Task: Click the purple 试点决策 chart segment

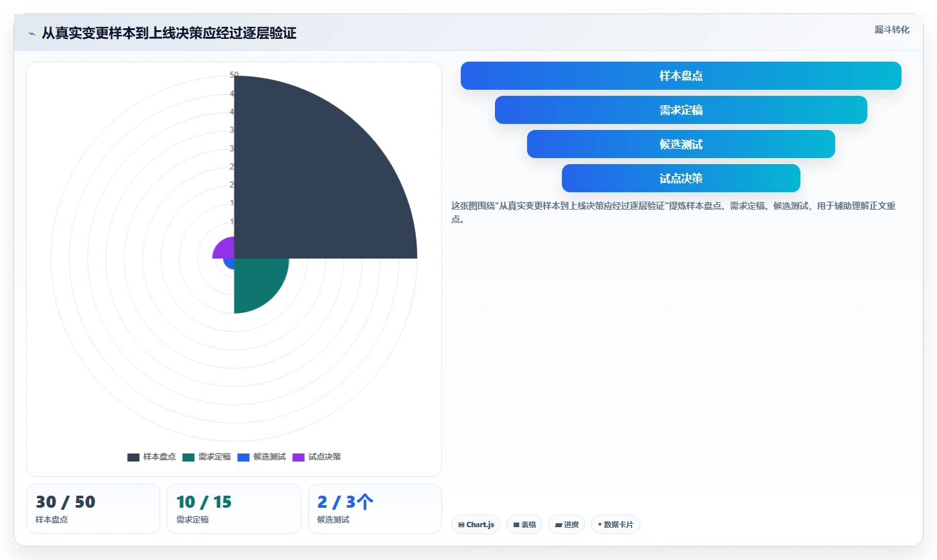Action: (x=226, y=250)
